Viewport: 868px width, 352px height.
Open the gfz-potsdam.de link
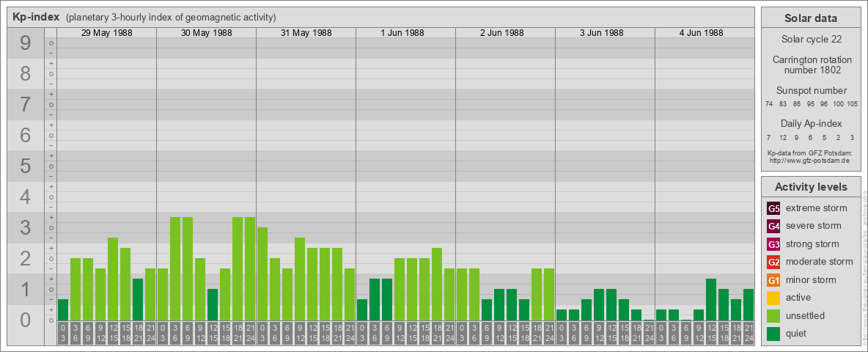click(x=811, y=160)
